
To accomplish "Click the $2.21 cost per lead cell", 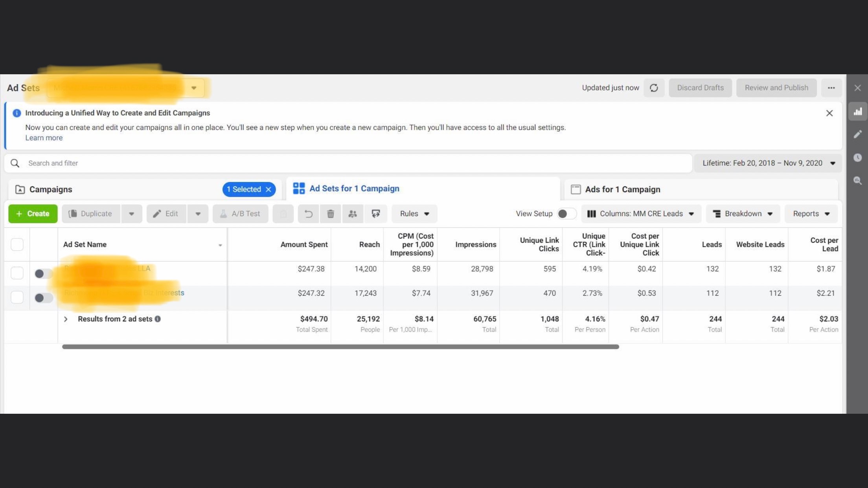I will click(826, 293).
